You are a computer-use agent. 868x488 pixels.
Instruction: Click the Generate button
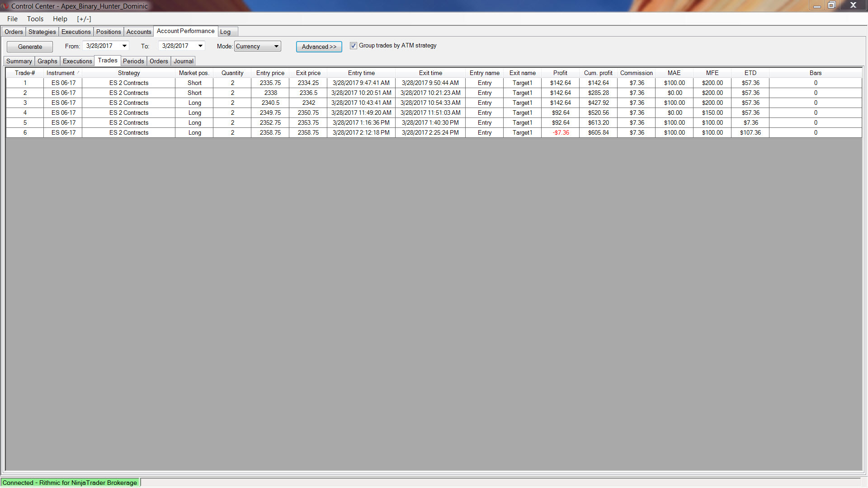pos(30,47)
